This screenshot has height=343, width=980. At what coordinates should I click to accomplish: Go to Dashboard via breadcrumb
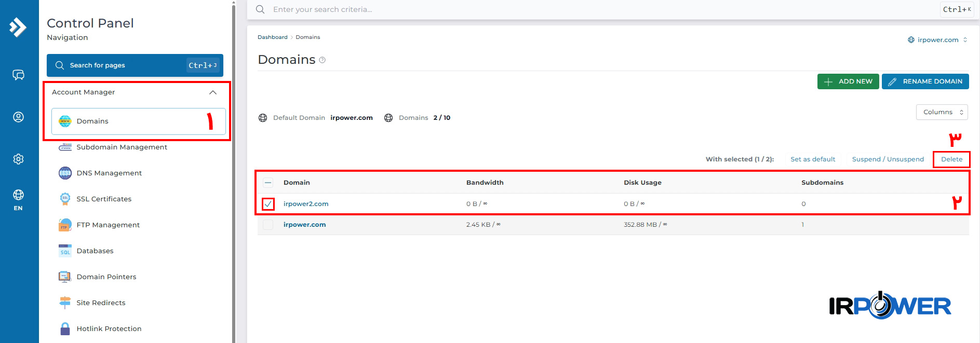pos(272,37)
